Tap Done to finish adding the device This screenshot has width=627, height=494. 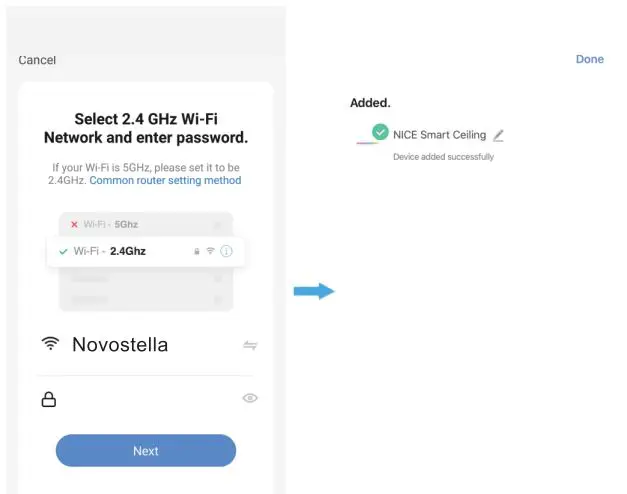click(589, 59)
